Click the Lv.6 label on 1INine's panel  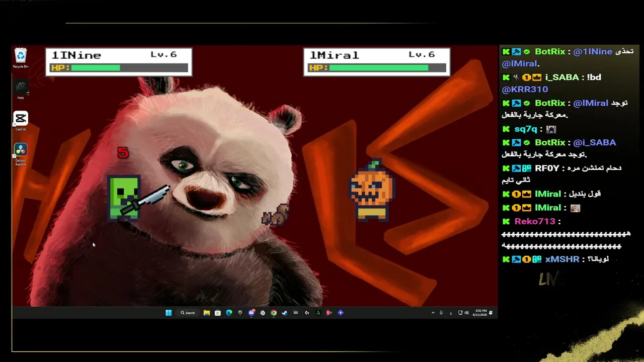coord(164,54)
